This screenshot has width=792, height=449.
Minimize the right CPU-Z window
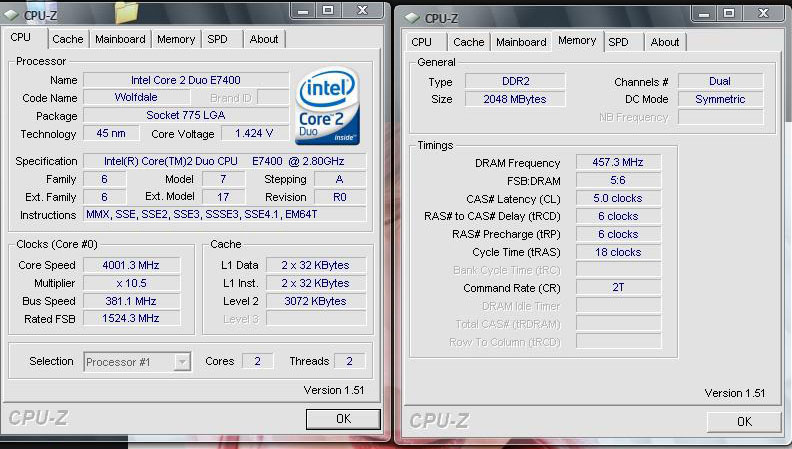[x=704, y=14]
